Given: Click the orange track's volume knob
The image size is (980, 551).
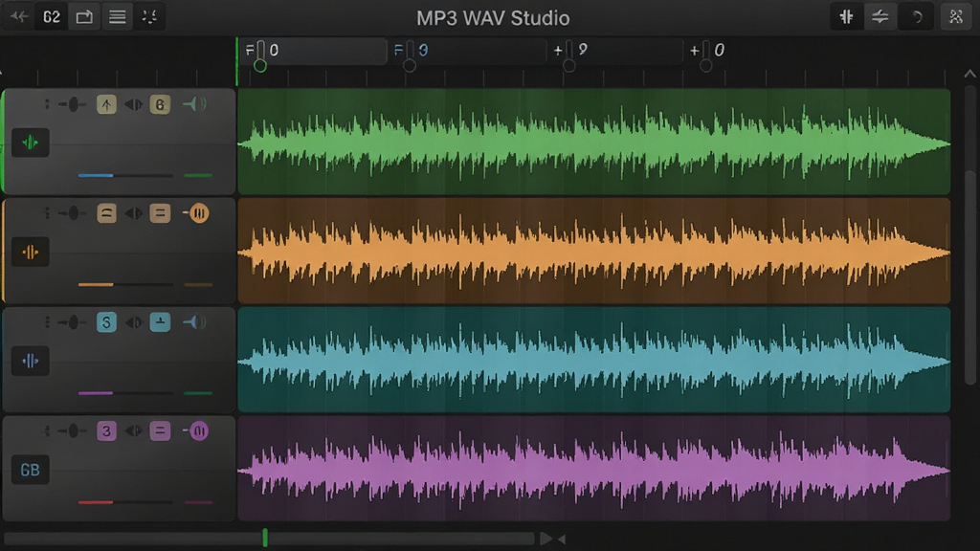Looking at the screenshot, I should (x=73, y=213).
